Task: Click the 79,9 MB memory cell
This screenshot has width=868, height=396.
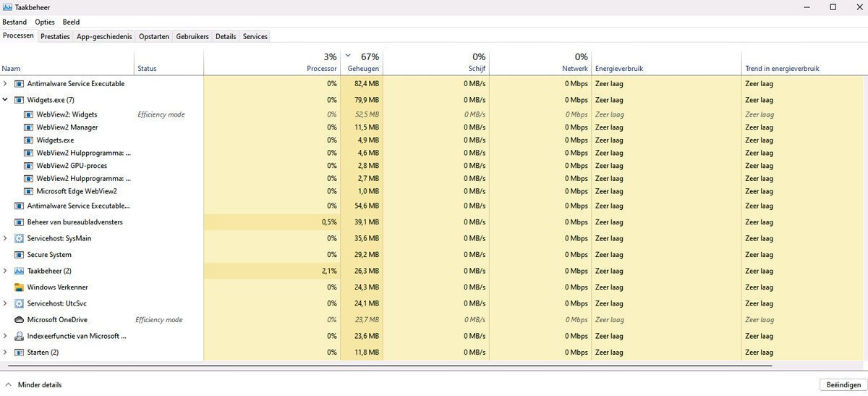Action: pyautogui.click(x=362, y=100)
